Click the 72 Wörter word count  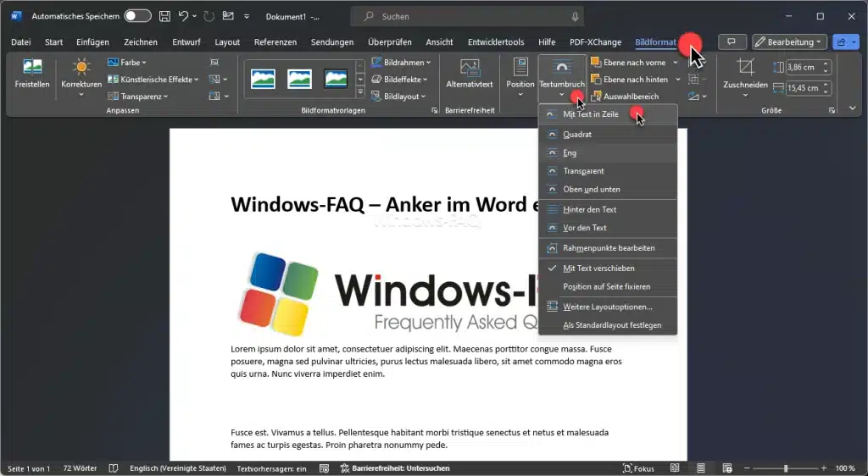80,468
